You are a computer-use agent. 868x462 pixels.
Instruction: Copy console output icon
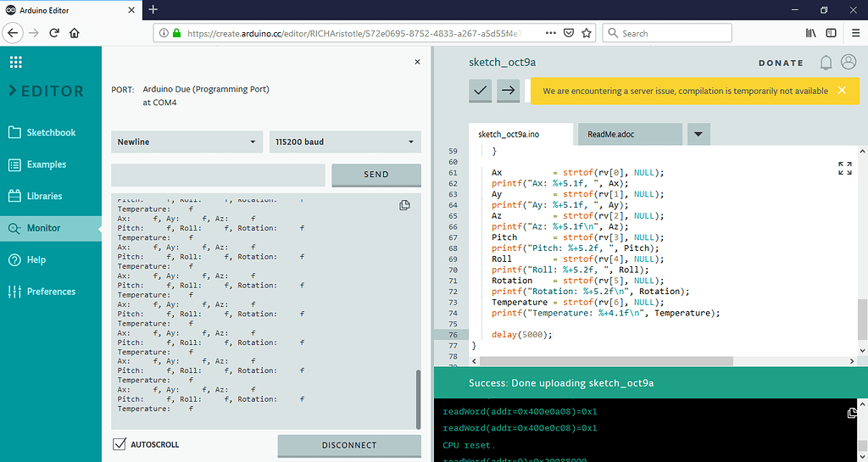coord(852,412)
